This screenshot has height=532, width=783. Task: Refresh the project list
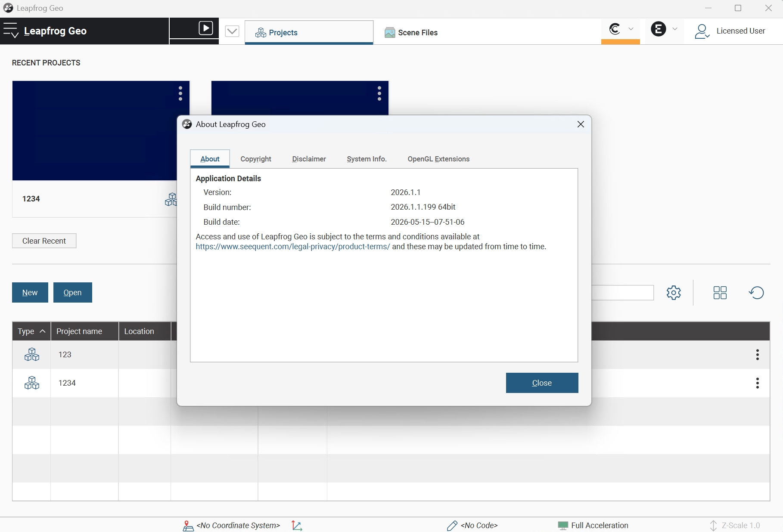pyautogui.click(x=756, y=293)
